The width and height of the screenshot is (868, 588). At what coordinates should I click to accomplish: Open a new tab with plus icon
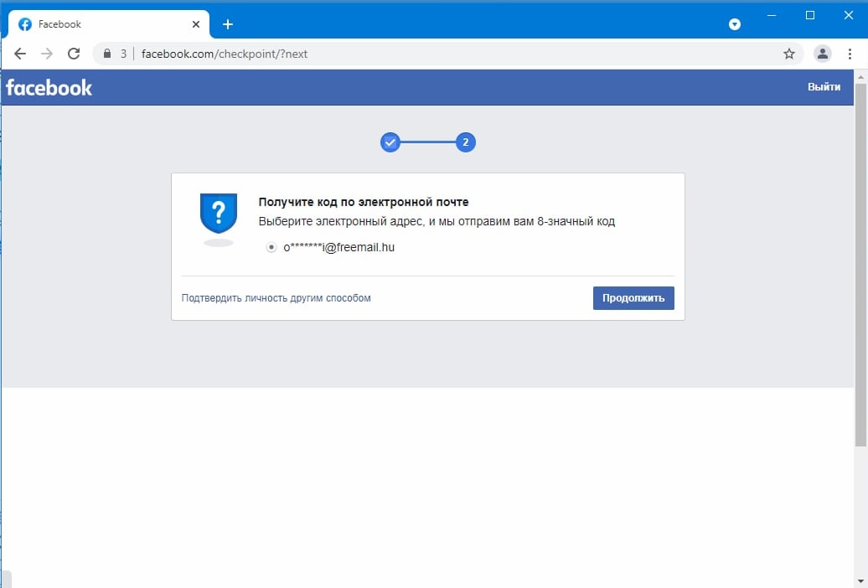pyautogui.click(x=228, y=24)
